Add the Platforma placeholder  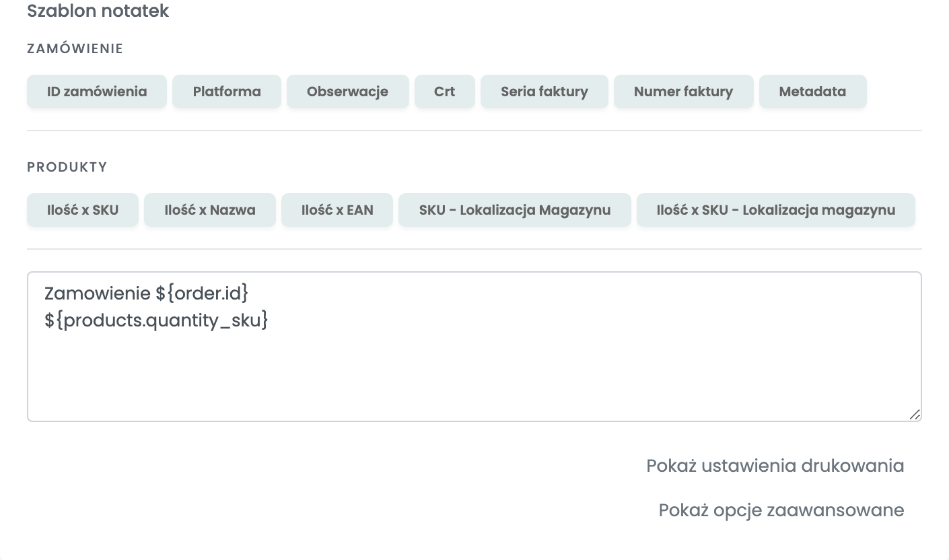click(x=227, y=92)
